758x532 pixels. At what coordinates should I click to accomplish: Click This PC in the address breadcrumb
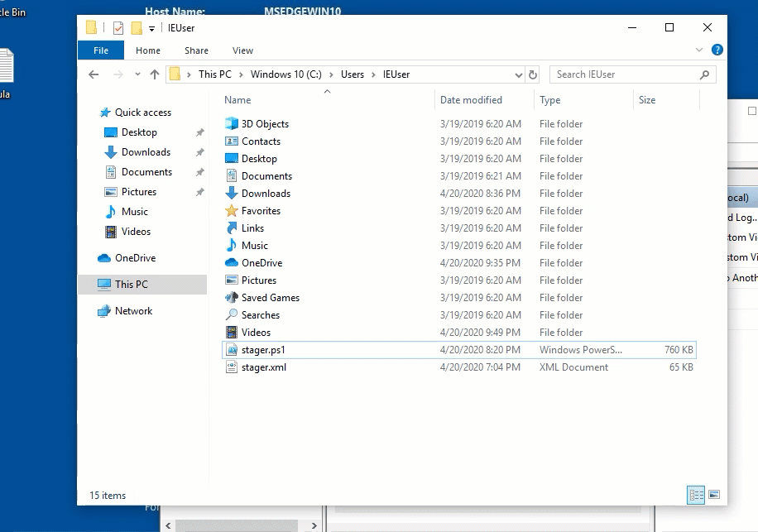click(214, 74)
